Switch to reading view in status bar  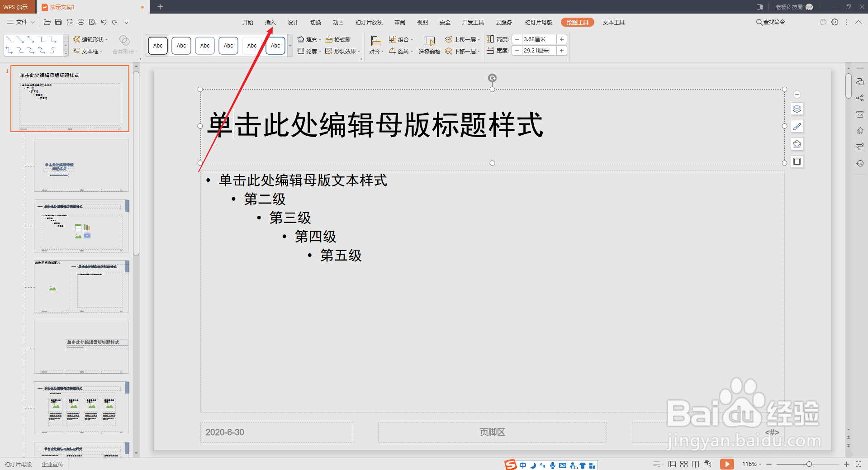coord(695,464)
